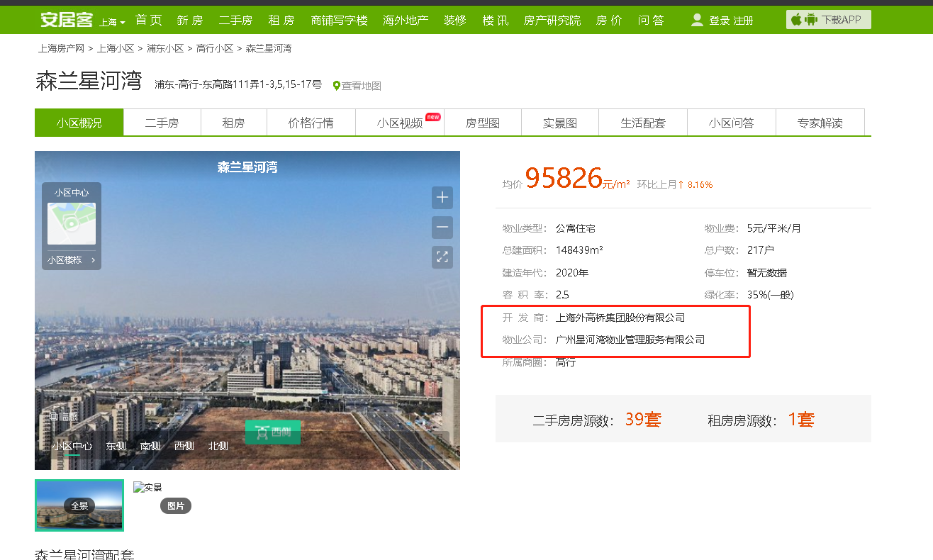
Task: Click the 95826 average price value
Action: (x=564, y=179)
